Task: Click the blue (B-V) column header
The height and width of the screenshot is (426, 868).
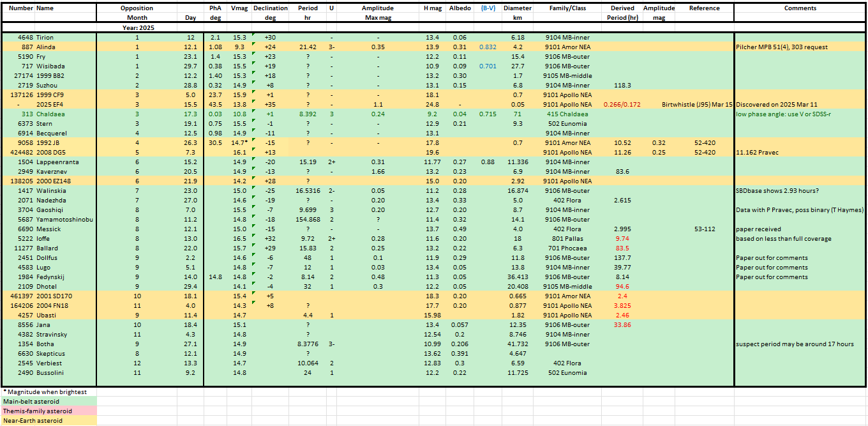Action: tap(488, 8)
